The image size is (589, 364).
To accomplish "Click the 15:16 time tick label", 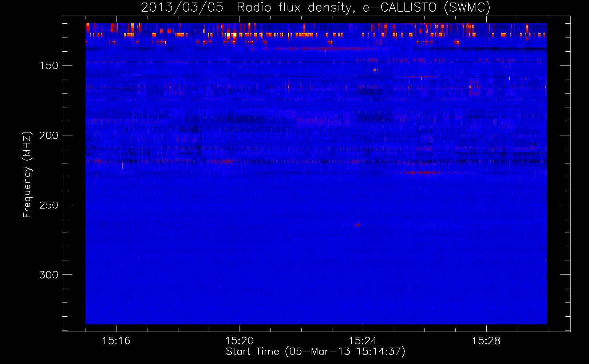I will click(x=116, y=341).
